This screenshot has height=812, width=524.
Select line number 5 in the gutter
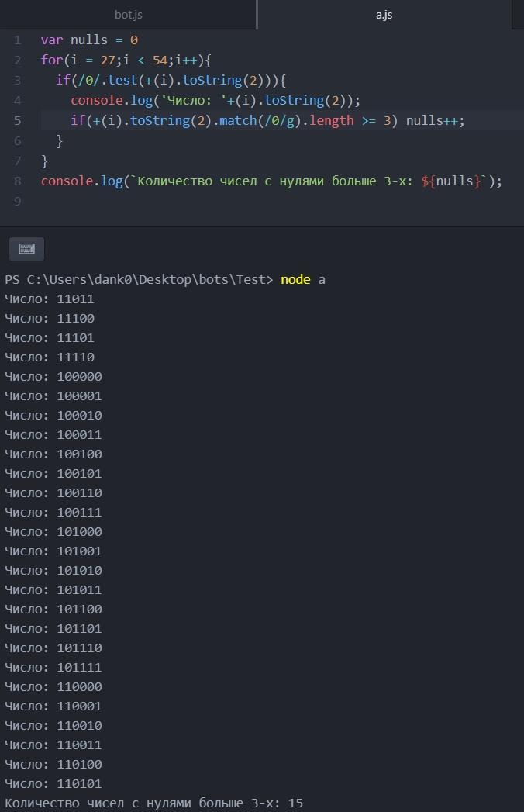coord(17,120)
